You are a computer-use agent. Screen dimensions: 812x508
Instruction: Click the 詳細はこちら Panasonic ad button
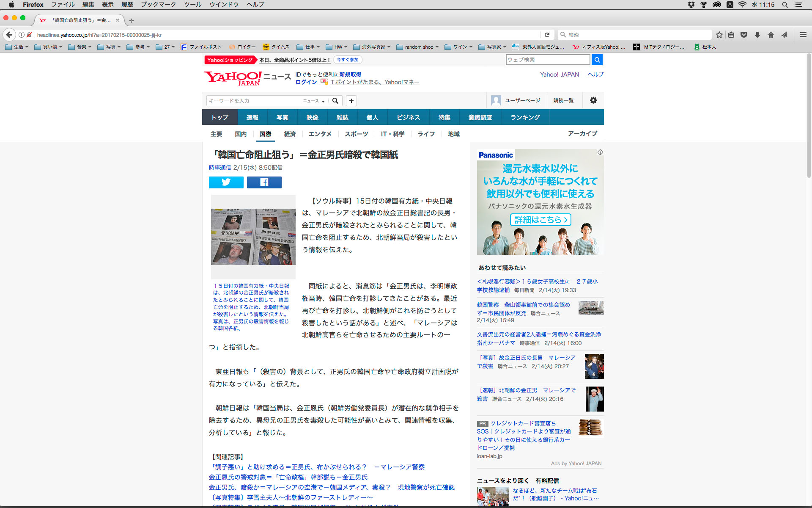(540, 220)
